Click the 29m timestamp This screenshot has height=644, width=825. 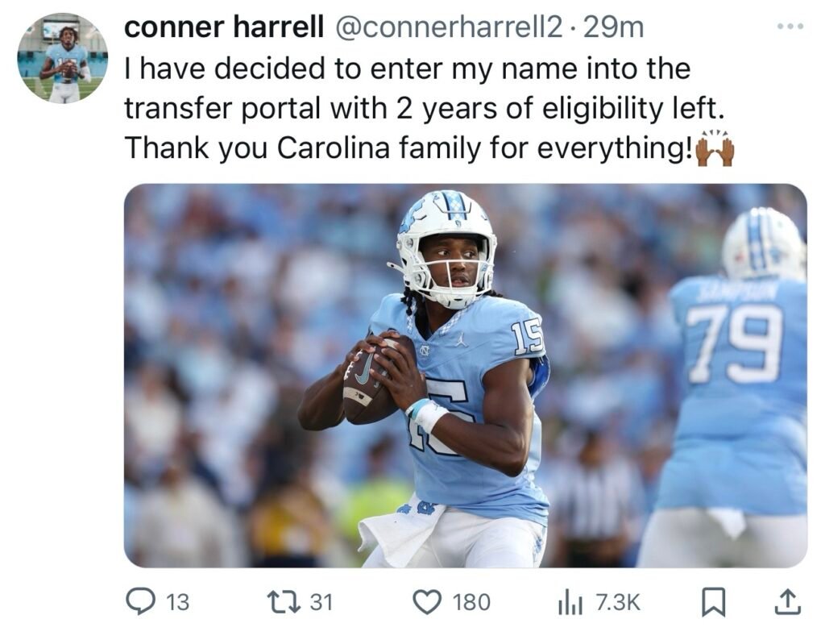[x=613, y=27]
